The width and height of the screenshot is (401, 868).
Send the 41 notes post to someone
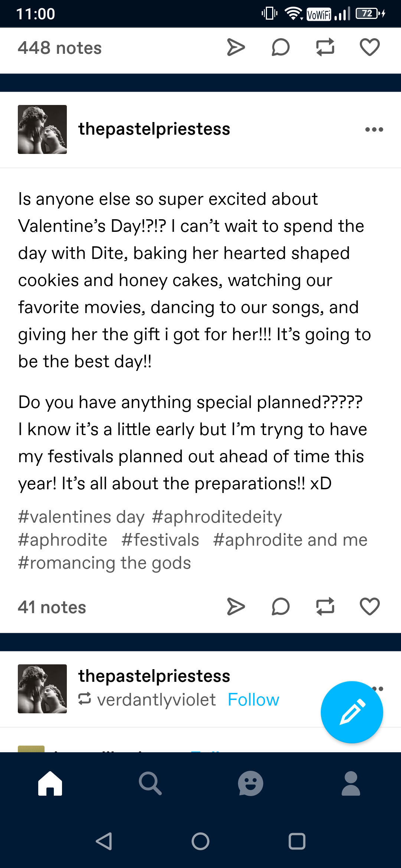236,607
